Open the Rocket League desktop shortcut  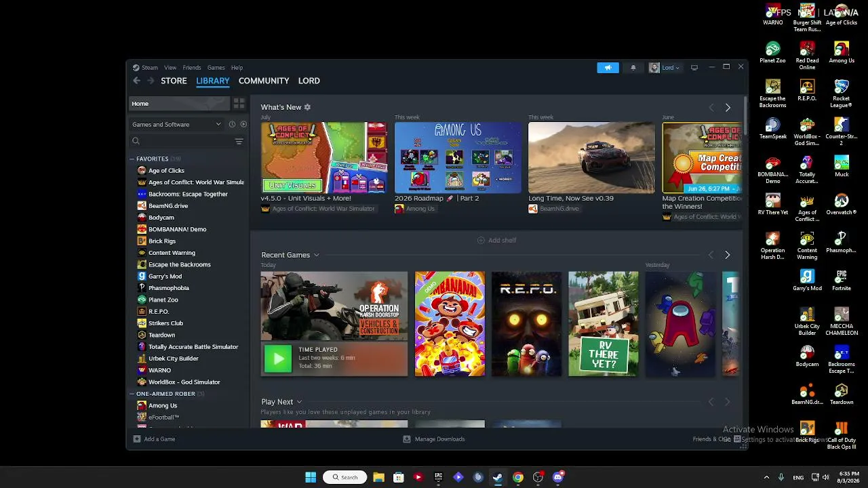842,94
